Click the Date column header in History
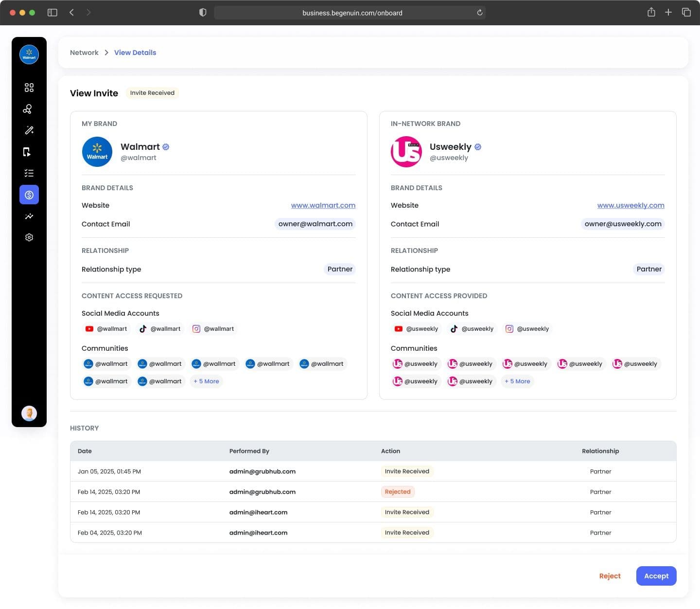 tap(85, 451)
